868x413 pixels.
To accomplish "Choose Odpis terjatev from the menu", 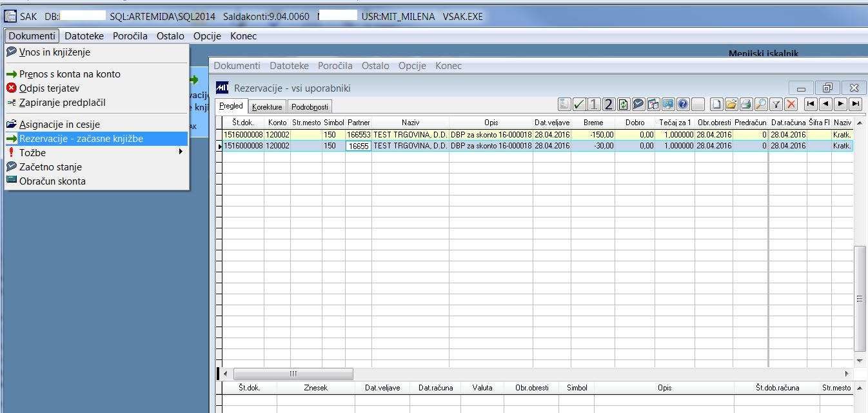I will pos(50,88).
